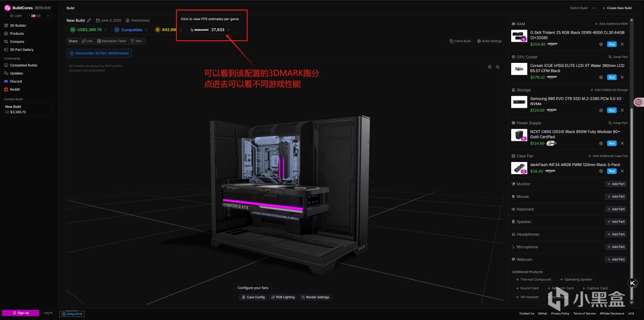Click the Compatible status chip
Image resolution: width=644 pixels, height=320 pixels.
click(131, 30)
